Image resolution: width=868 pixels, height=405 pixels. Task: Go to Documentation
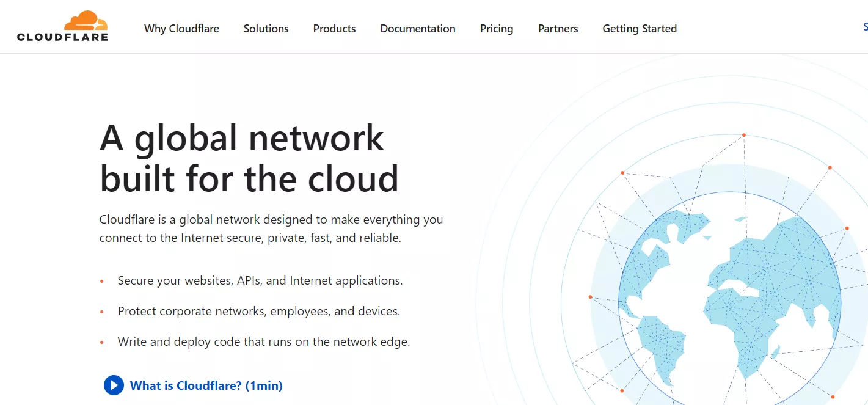point(418,29)
